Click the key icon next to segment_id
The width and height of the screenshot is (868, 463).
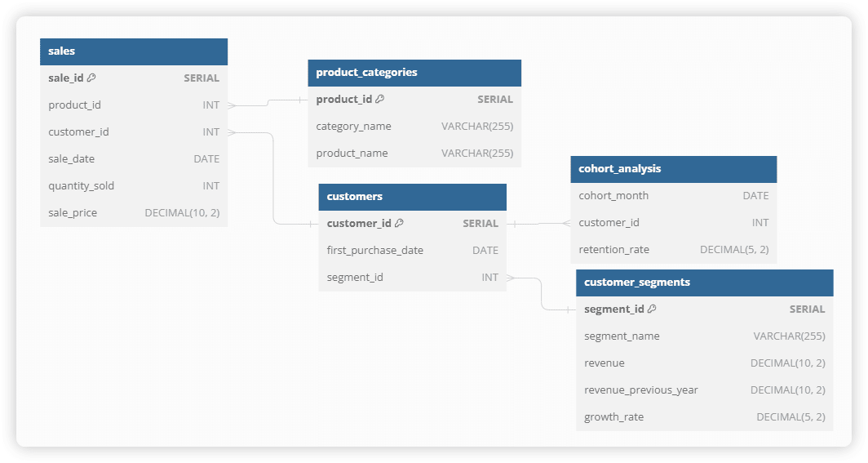(x=652, y=309)
